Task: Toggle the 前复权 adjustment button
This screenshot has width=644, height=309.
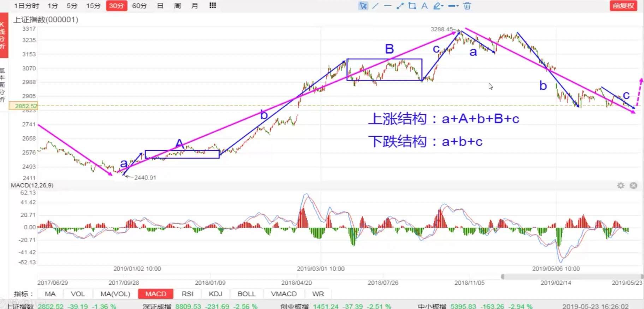Action: click(x=623, y=6)
